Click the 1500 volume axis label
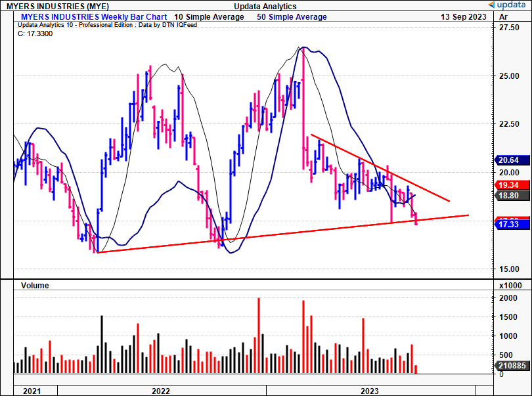This screenshot has height=396, width=532. (508, 317)
